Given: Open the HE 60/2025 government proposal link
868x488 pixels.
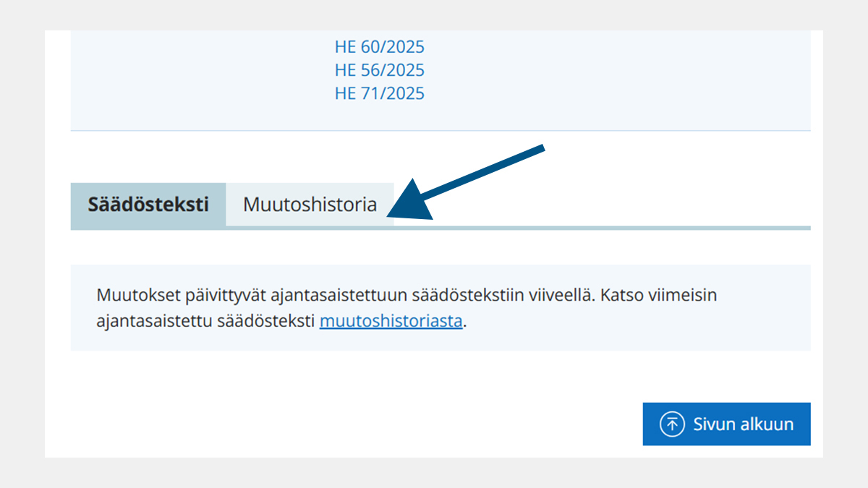Looking at the screenshot, I should coord(379,46).
